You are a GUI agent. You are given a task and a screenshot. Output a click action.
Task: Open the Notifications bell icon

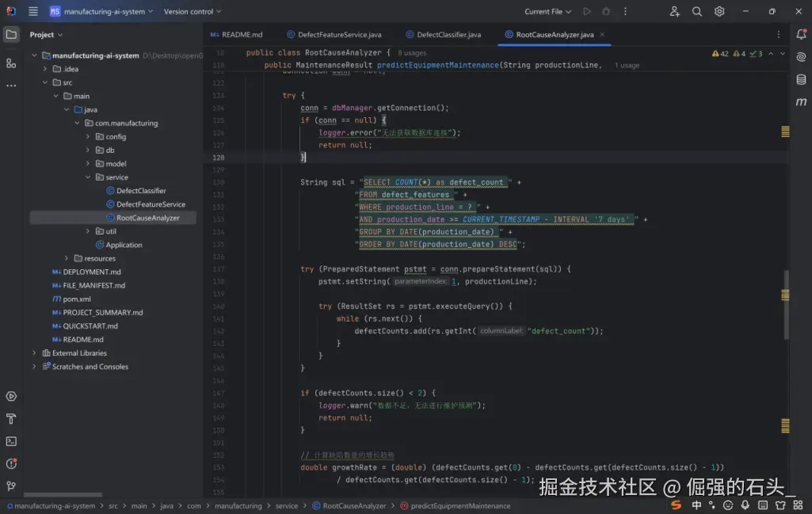click(x=801, y=34)
